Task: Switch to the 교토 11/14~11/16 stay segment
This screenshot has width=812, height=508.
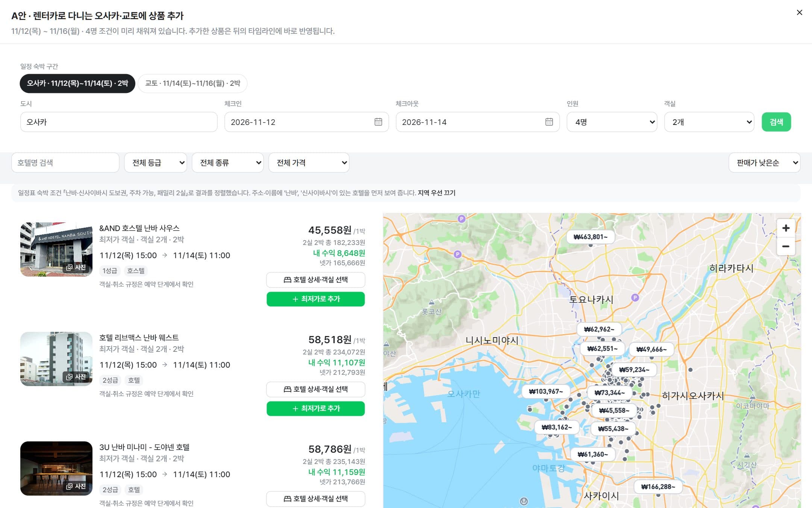Action: 192,83
